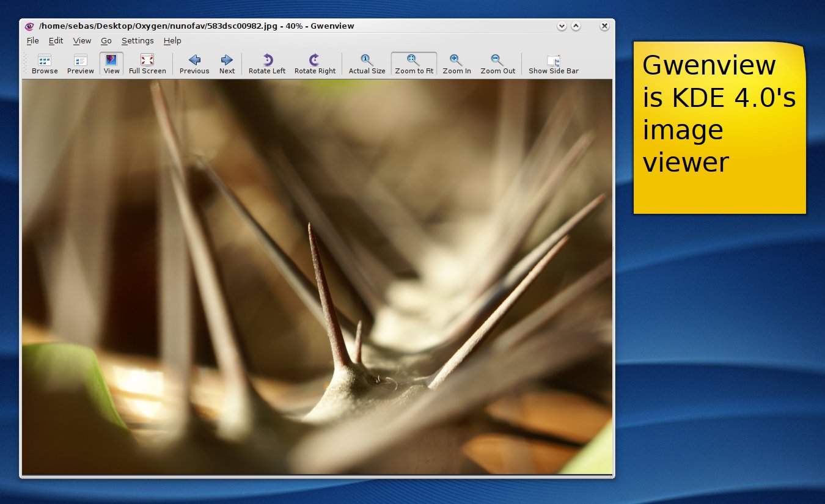Toggle the View mode button
The height and width of the screenshot is (504, 825).
coord(112,64)
